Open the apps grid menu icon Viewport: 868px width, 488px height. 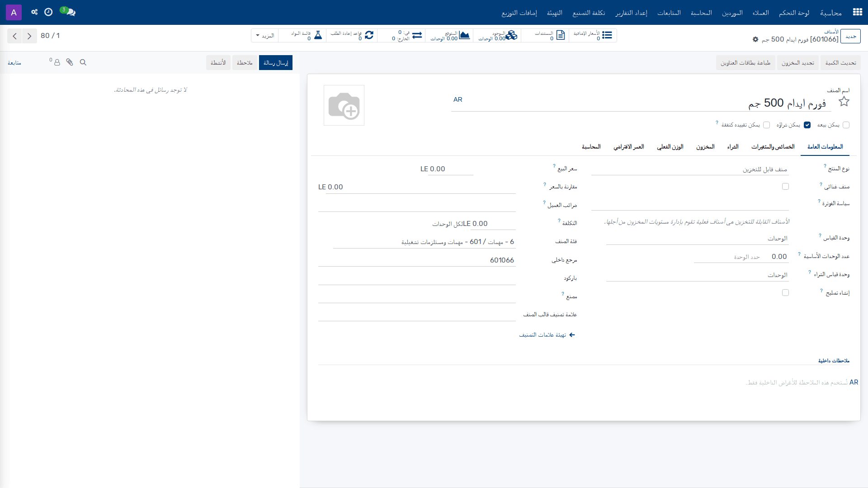point(857,12)
